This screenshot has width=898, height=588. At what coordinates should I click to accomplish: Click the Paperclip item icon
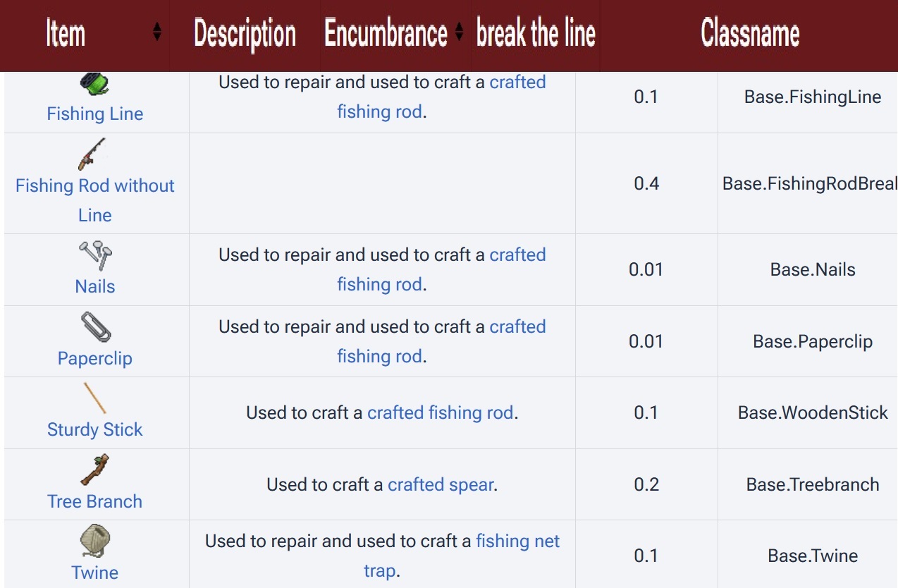[95, 327]
